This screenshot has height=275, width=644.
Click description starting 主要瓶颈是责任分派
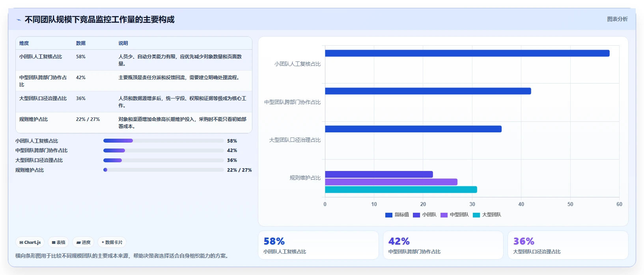[180, 78]
